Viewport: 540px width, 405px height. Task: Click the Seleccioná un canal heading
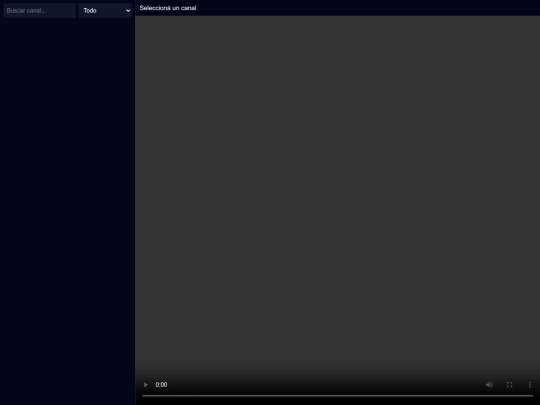tap(168, 8)
